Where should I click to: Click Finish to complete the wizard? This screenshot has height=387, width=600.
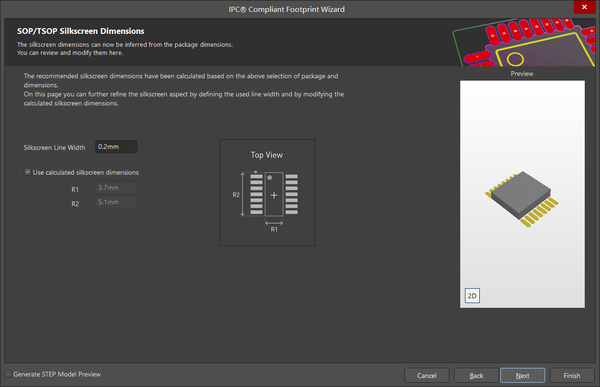coord(572,376)
